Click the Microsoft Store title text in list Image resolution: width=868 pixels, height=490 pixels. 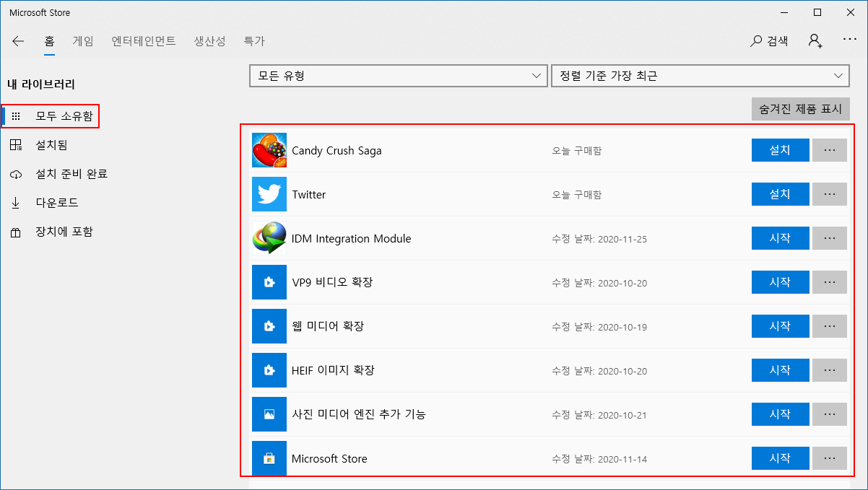(329, 459)
